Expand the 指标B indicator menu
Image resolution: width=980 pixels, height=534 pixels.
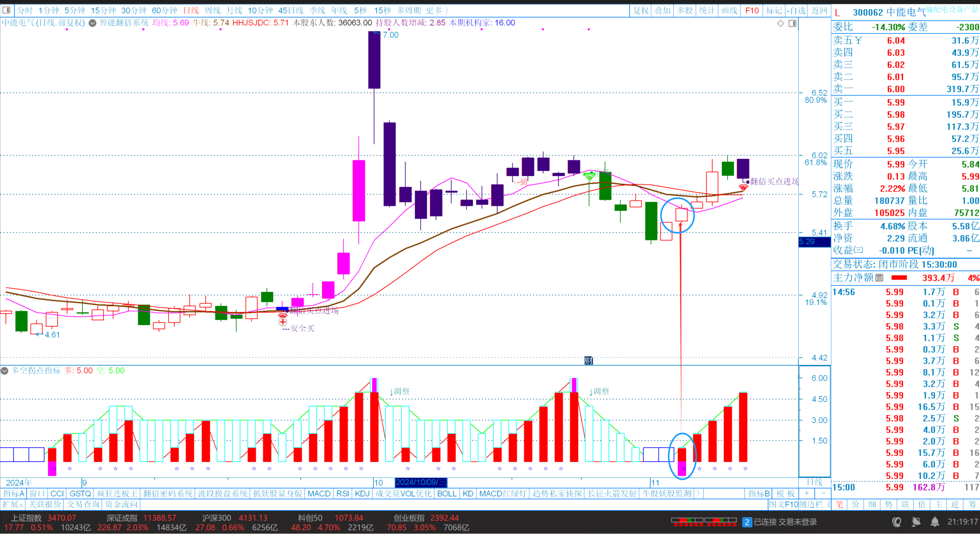tap(758, 494)
